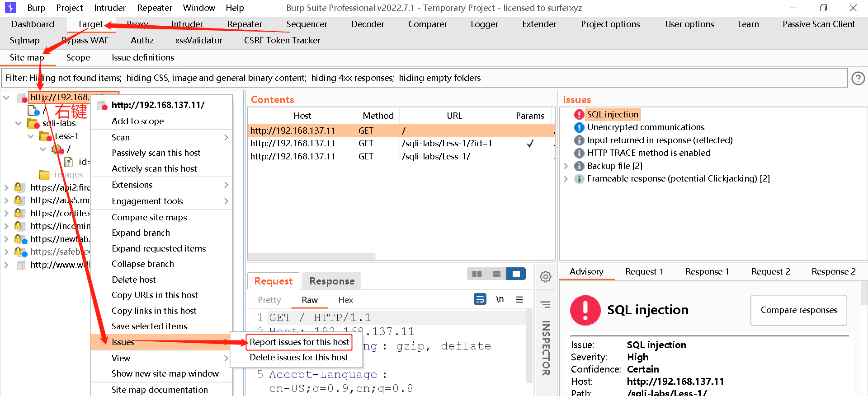Expand the https://api2 host node
Screen dimensions: 868x396
6,187
